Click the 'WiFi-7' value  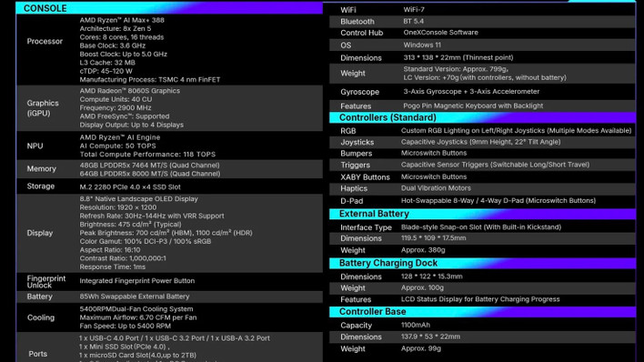[414, 9]
